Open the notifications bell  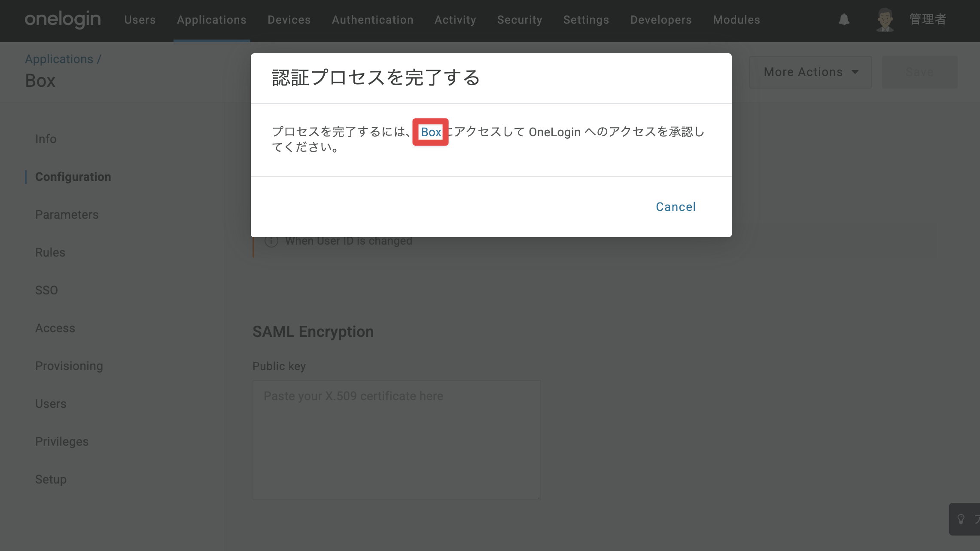(x=844, y=20)
